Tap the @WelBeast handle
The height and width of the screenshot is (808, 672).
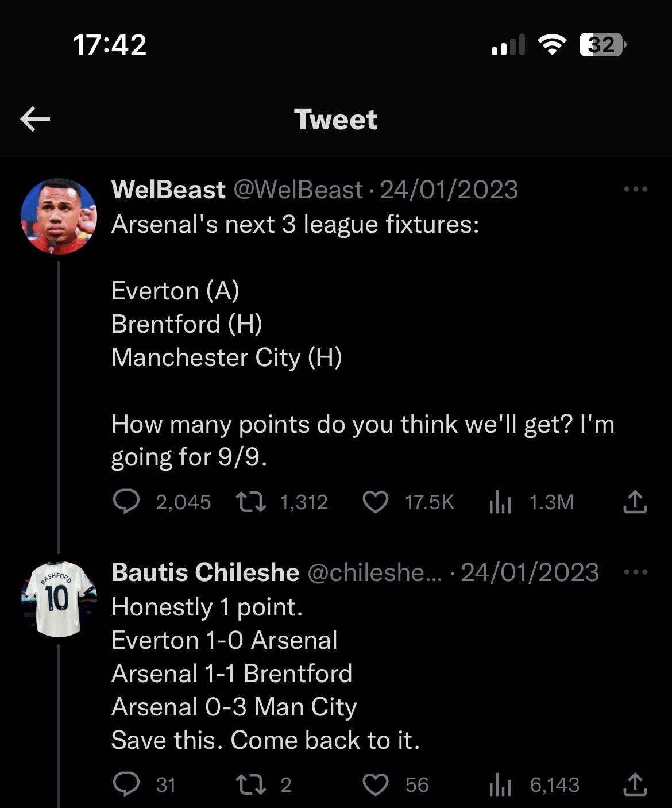[x=298, y=190]
